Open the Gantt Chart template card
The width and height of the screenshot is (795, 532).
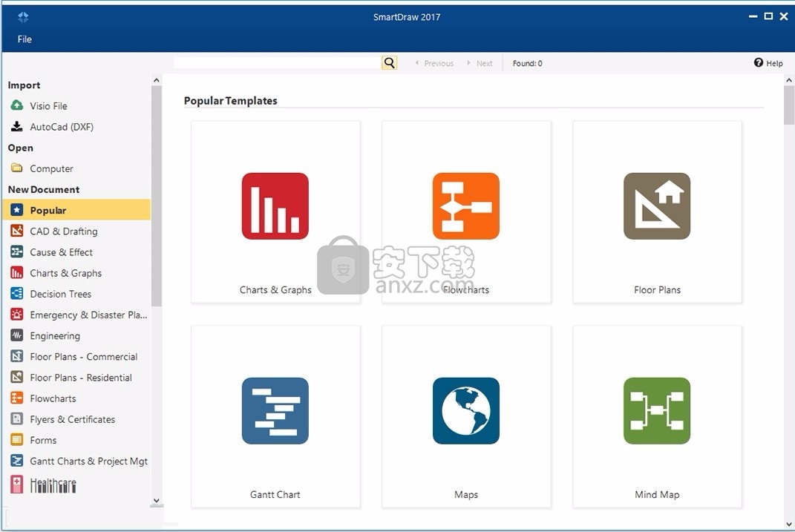275,416
